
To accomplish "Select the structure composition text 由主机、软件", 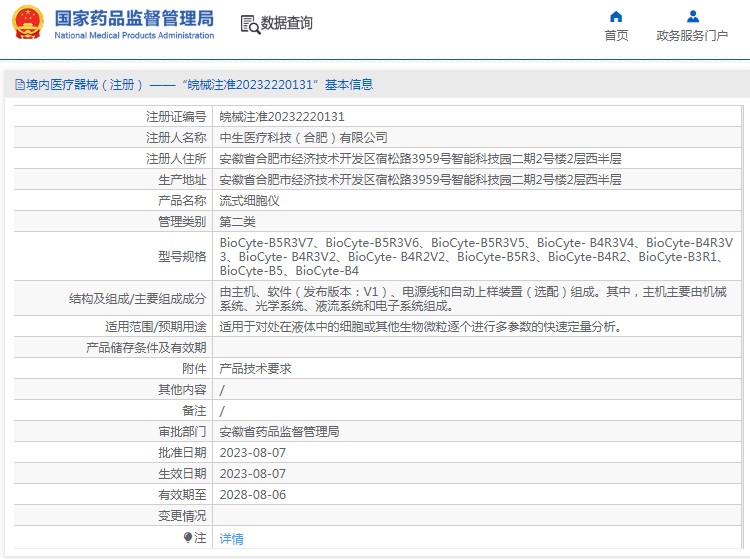I will (473, 299).
